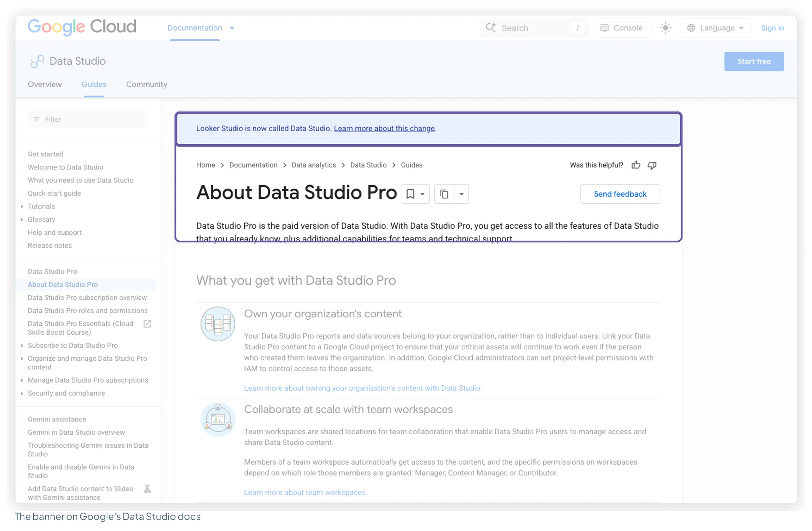
Task: Select the Guides tab
Action: point(94,85)
